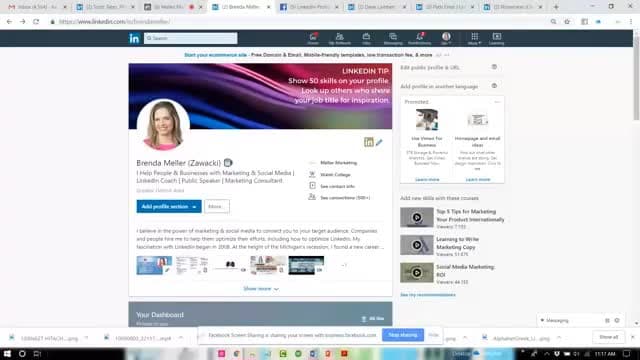Click Hide on screen sharing notice

(x=433, y=335)
